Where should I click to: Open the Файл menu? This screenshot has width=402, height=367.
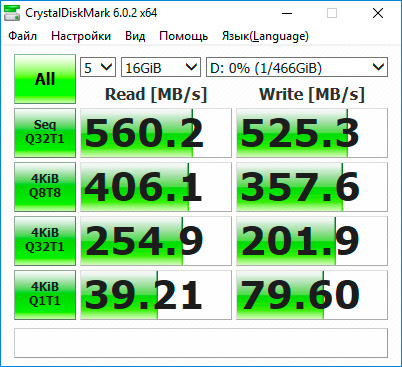click(23, 36)
